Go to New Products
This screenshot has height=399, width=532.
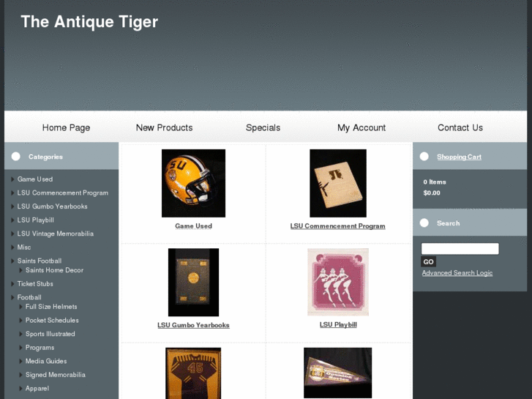click(x=164, y=127)
